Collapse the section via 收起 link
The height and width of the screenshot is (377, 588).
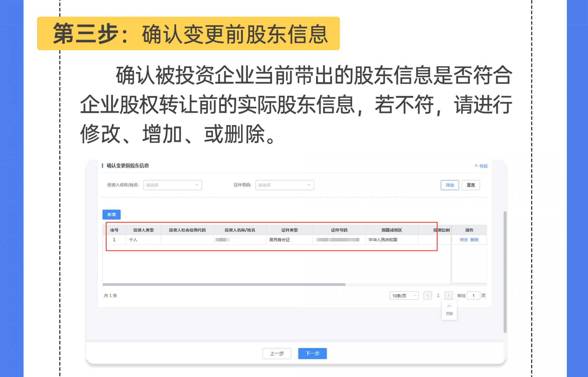click(x=481, y=166)
